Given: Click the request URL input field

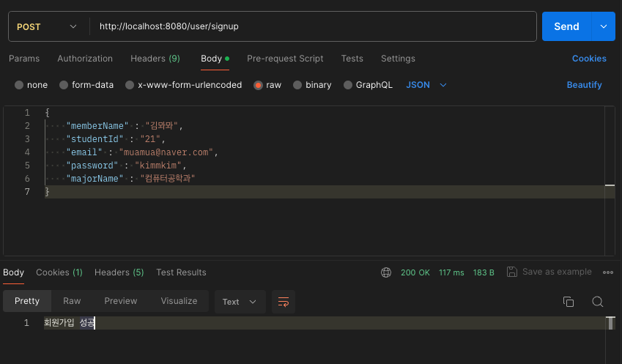Looking at the screenshot, I should 314,26.
